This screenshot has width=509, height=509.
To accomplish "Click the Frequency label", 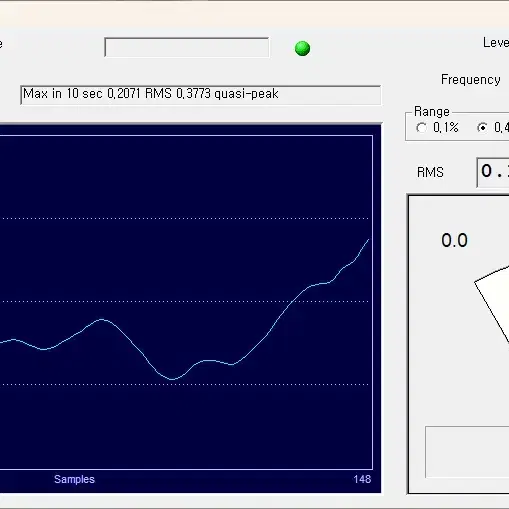I will 471,80.
